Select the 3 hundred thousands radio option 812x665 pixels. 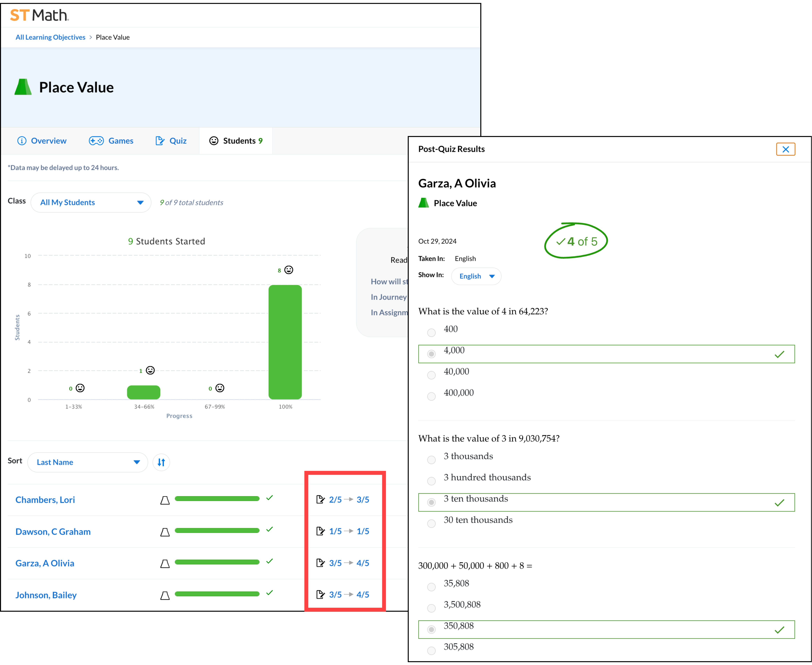coord(431,481)
